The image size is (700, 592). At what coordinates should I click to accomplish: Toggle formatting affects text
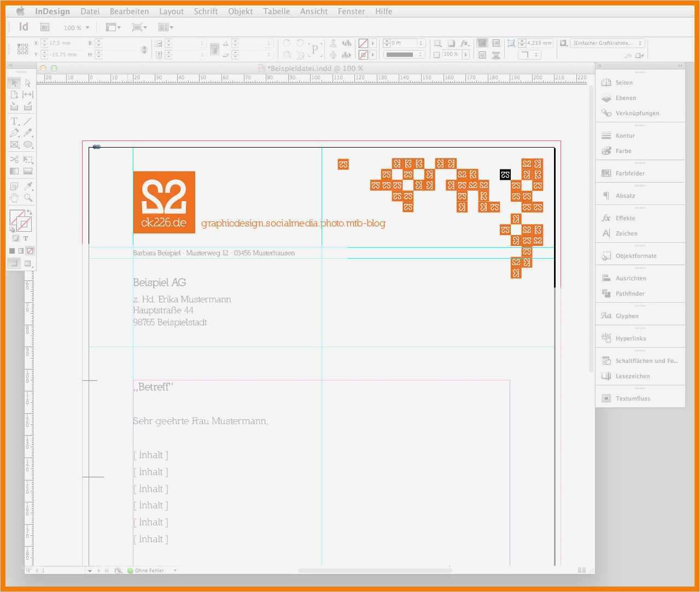pyautogui.click(x=25, y=237)
